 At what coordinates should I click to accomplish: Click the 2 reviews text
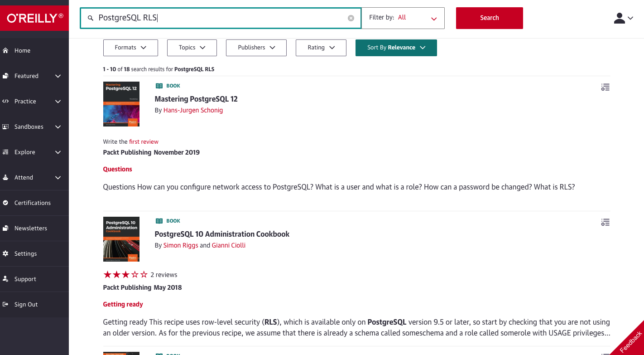pos(164,275)
